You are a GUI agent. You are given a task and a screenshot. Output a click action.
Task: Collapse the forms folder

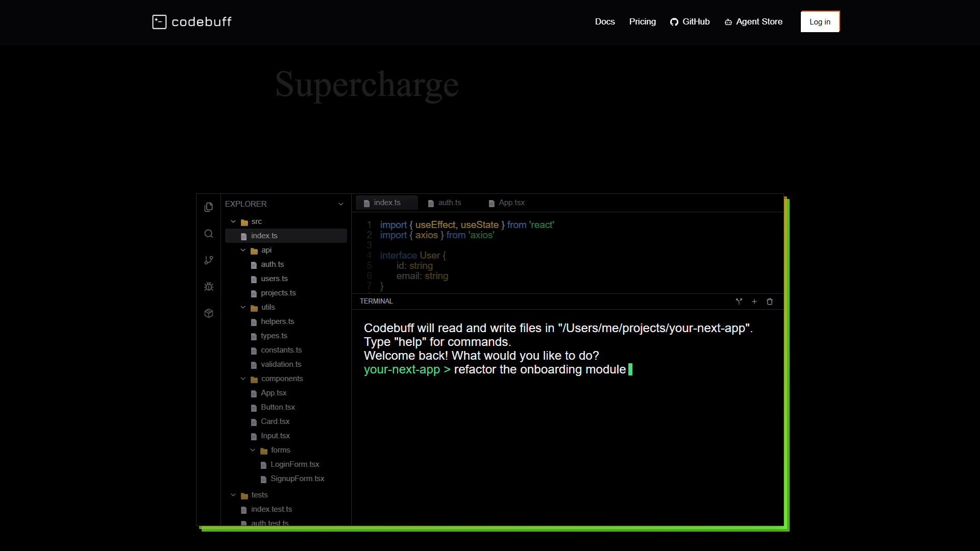[x=253, y=450]
